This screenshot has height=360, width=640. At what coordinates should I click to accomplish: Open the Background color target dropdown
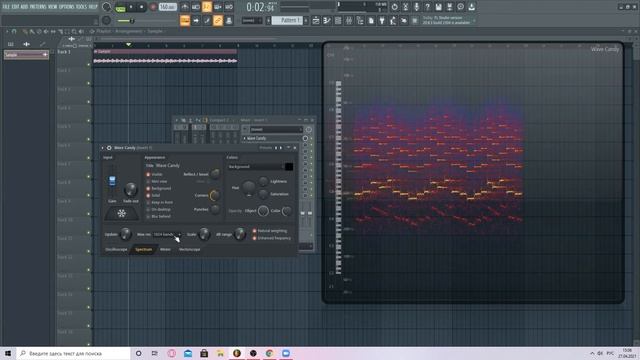point(256,167)
